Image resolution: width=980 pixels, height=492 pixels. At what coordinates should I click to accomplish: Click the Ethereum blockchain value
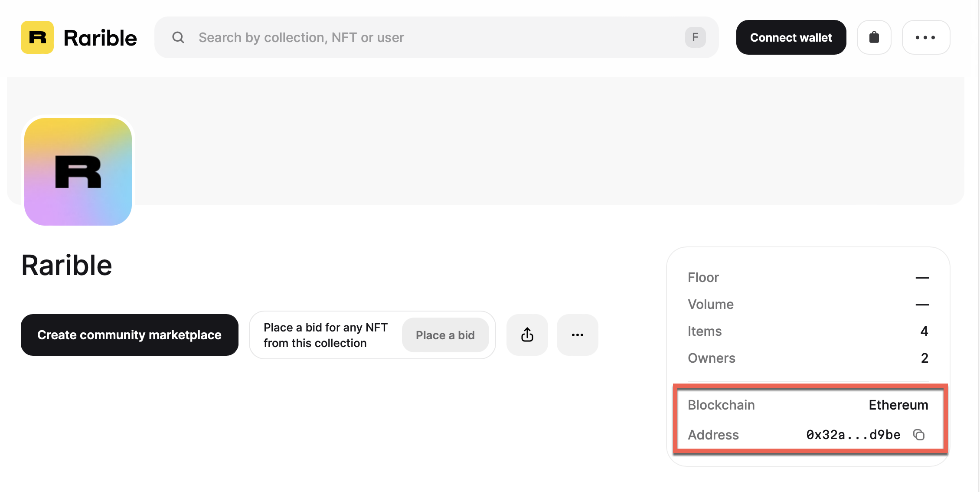tap(898, 405)
